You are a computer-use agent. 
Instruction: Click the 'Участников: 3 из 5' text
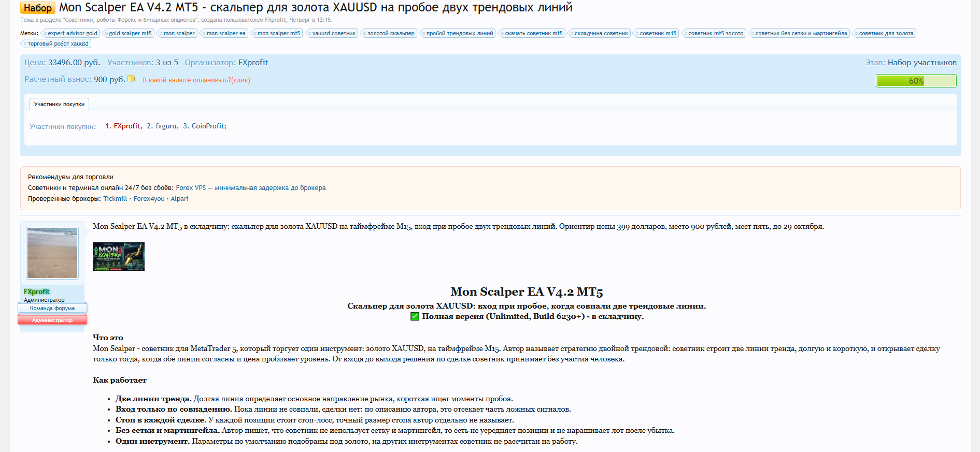pos(143,63)
